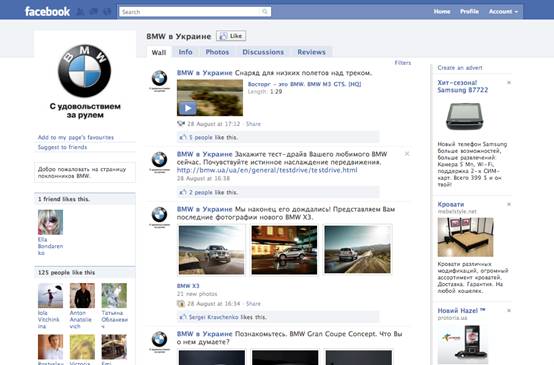Click '125 people like this' text
554x365 pixels.
tap(66, 273)
